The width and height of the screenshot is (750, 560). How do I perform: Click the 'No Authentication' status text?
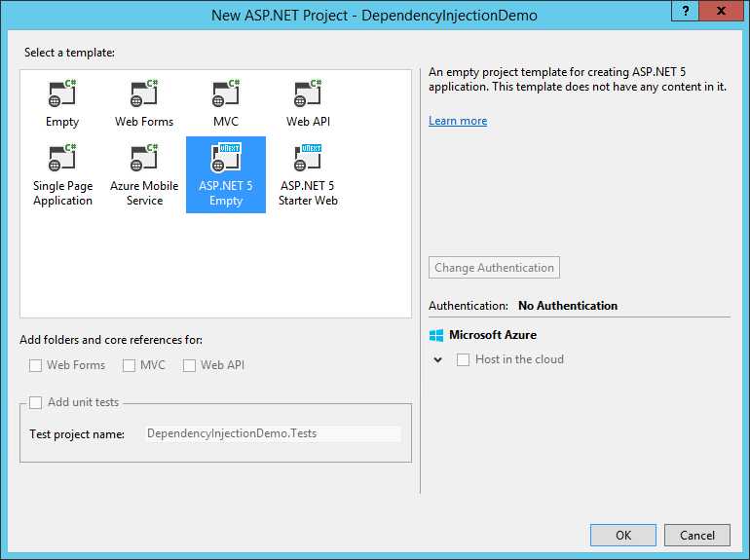click(x=568, y=306)
